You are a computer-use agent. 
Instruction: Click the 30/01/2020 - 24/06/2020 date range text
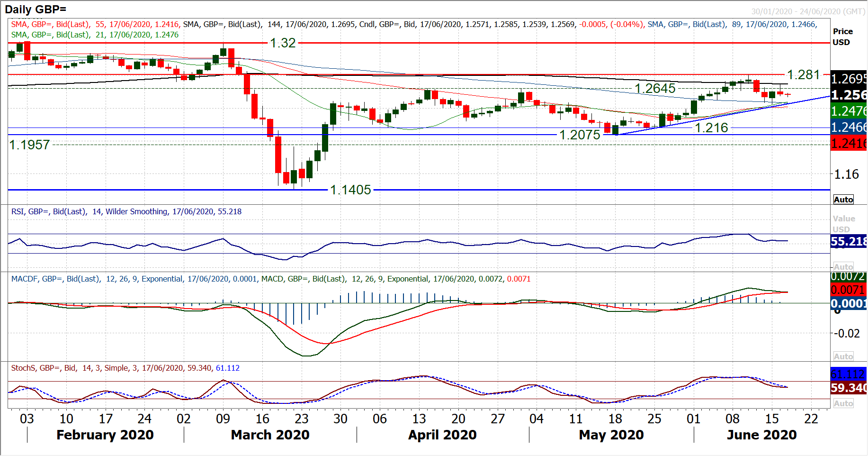(x=808, y=11)
